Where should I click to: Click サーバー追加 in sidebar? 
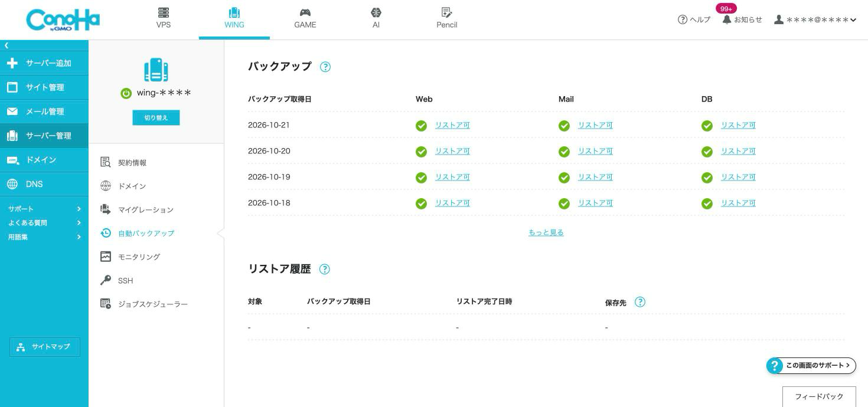point(44,63)
